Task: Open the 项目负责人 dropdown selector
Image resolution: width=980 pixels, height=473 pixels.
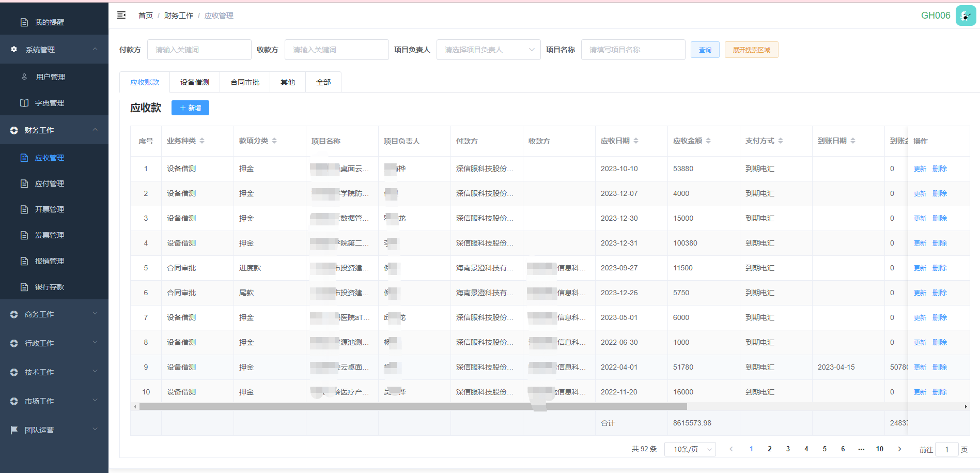Action: pos(489,50)
